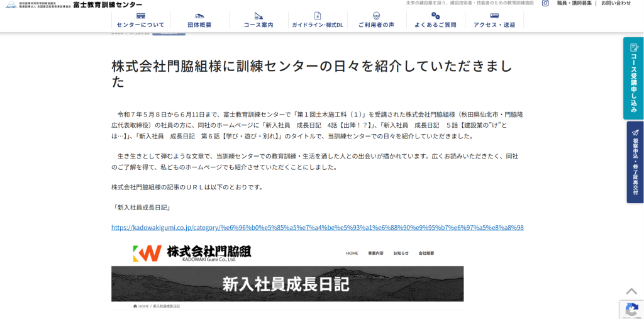Click the Q&A icon above よくあるご質問

[x=435, y=16]
